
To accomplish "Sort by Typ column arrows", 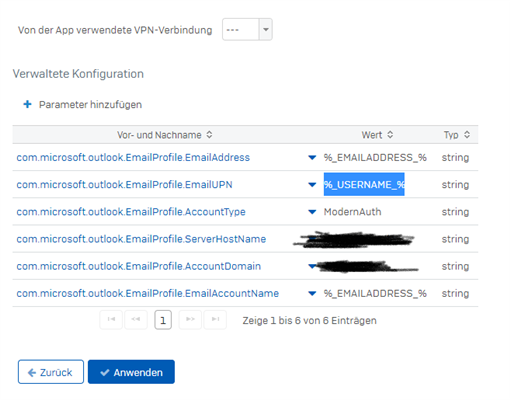I will [x=467, y=135].
